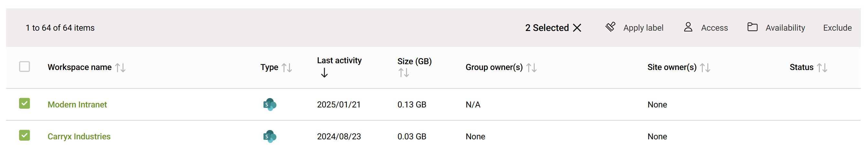Uncheck the Modern Intranet row checkbox
Image resolution: width=868 pixels, height=150 pixels.
click(25, 104)
